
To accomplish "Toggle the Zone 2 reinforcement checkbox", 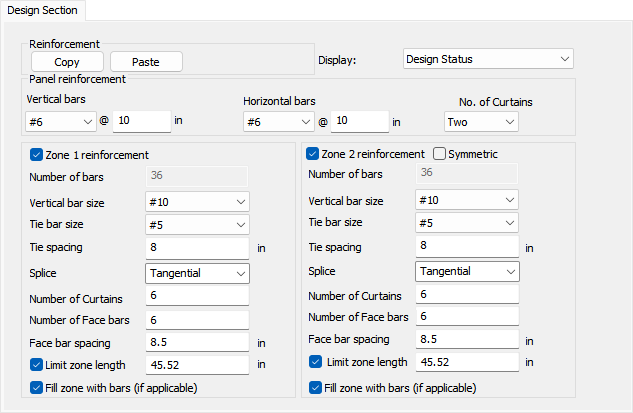I will 311,154.
